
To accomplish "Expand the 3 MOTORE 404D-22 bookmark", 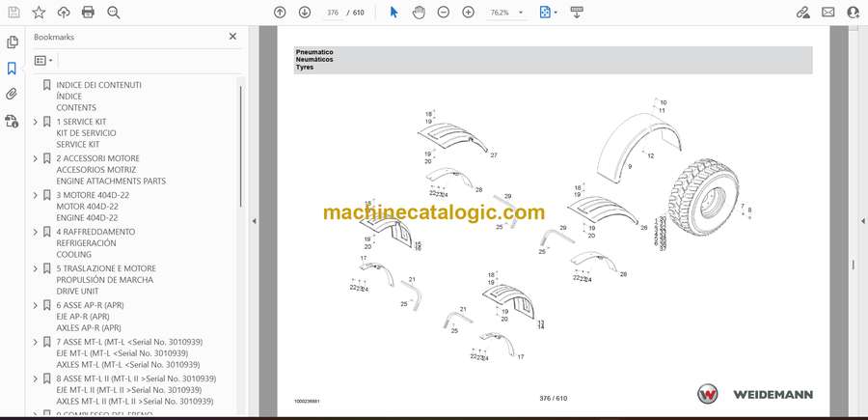I will click(36, 195).
